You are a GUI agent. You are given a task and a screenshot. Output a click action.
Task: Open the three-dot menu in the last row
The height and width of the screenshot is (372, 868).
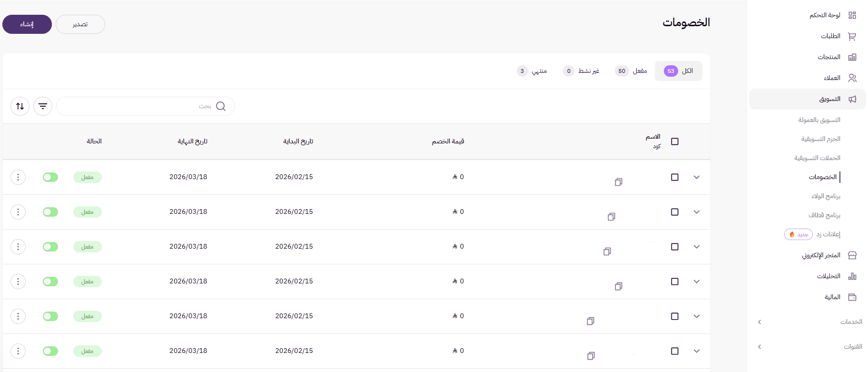click(18, 351)
